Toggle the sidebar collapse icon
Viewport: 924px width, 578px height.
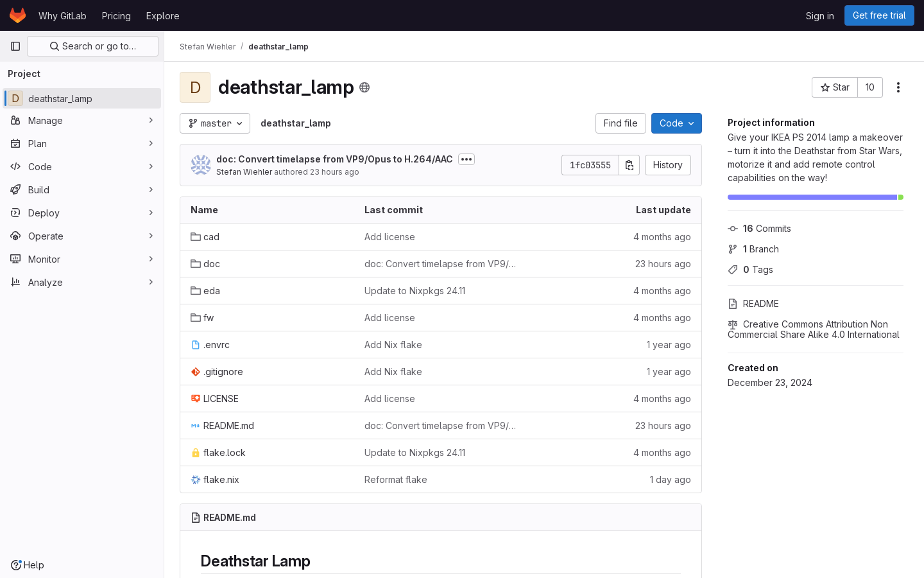click(15, 46)
